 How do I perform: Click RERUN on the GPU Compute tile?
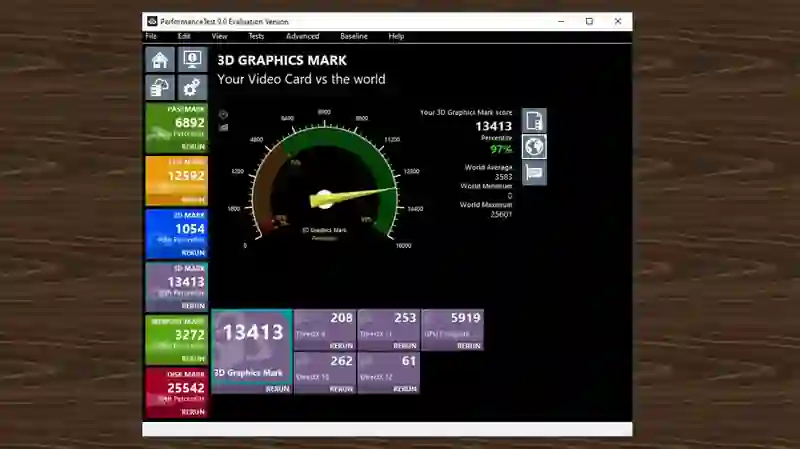click(468, 345)
